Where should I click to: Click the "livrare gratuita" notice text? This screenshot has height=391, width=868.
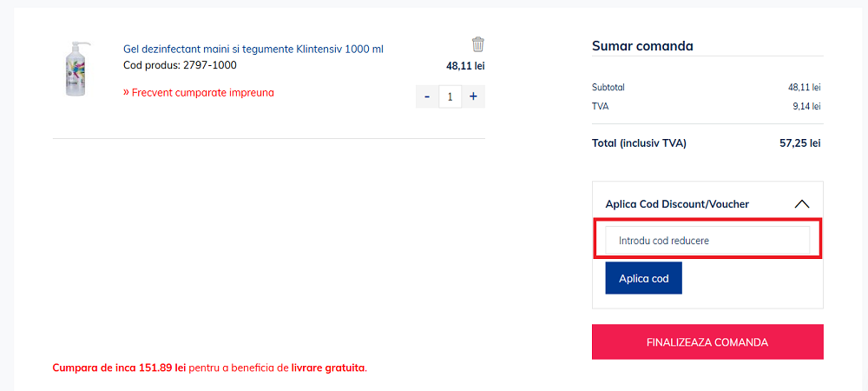pyautogui.click(x=328, y=368)
